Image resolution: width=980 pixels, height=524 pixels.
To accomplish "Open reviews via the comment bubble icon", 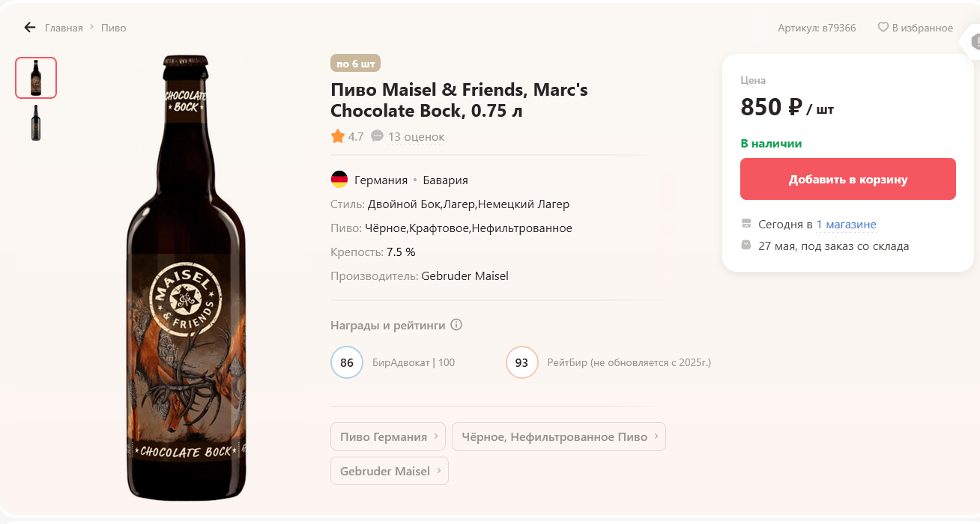I will point(377,136).
